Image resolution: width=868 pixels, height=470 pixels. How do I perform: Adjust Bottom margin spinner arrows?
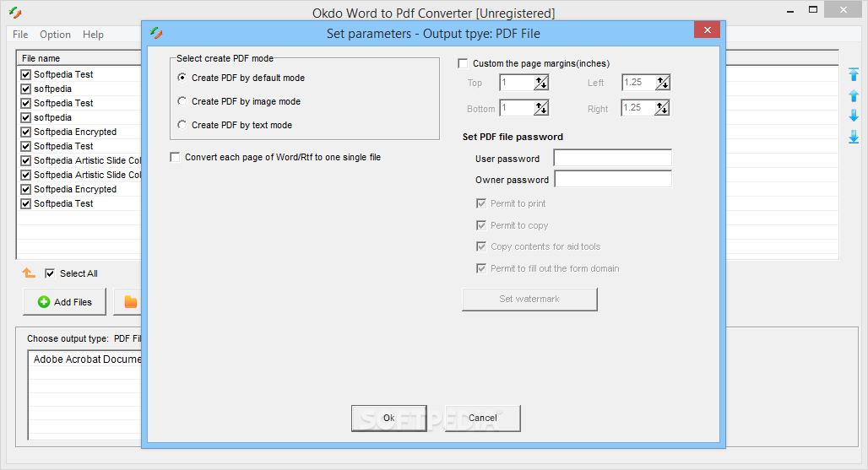pyautogui.click(x=541, y=108)
